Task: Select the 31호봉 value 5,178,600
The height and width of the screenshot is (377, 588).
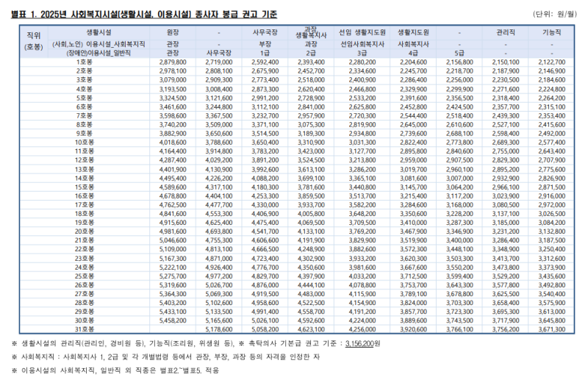Action: tap(218, 329)
